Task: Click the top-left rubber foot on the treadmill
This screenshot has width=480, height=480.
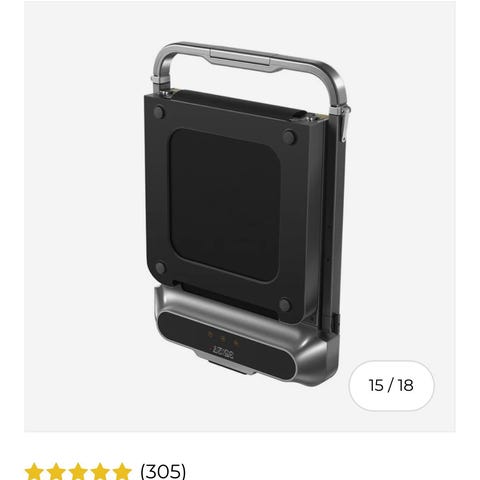Action: (x=159, y=112)
